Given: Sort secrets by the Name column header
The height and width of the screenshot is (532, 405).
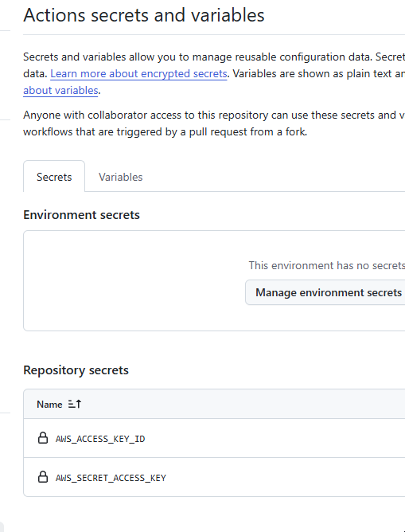Looking at the screenshot, I should [49, 405].
